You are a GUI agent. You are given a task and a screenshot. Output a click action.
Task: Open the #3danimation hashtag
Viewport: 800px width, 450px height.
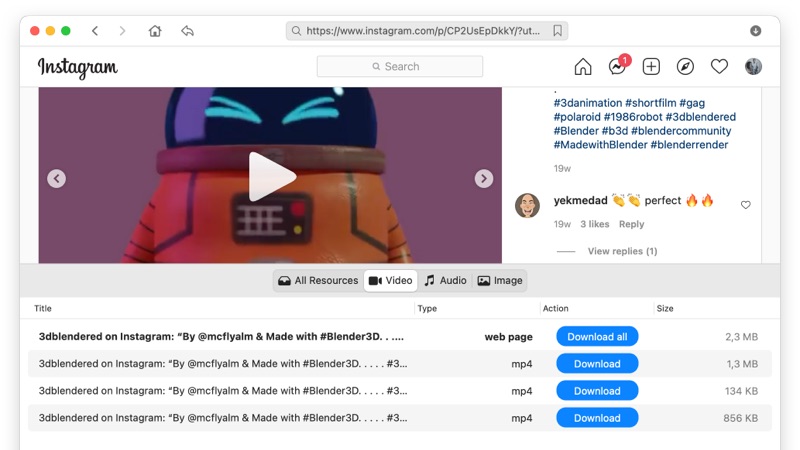click(x=588, y=103)
